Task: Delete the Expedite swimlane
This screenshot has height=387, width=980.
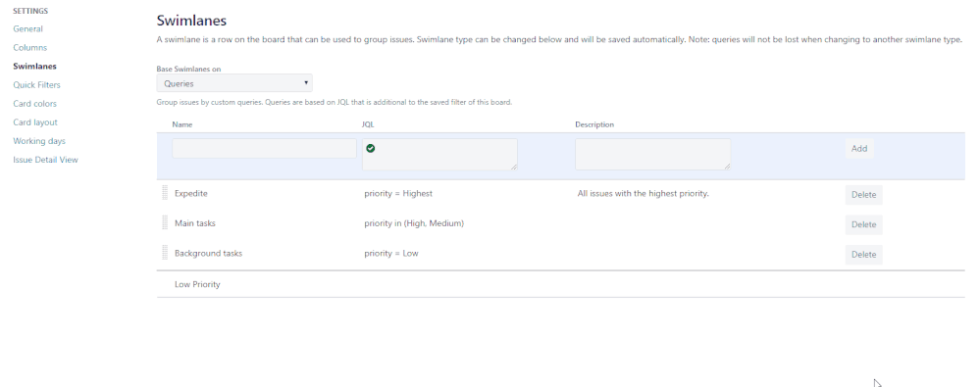Action: pos(863,195)
